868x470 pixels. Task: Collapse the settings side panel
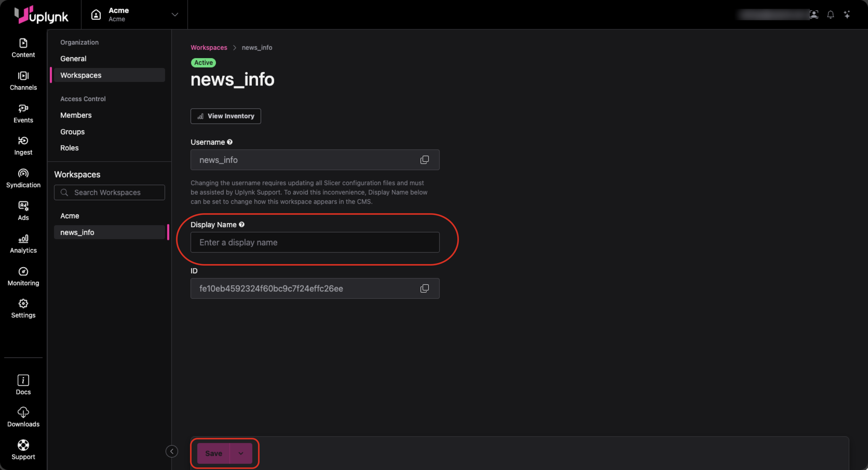point(172,451)
